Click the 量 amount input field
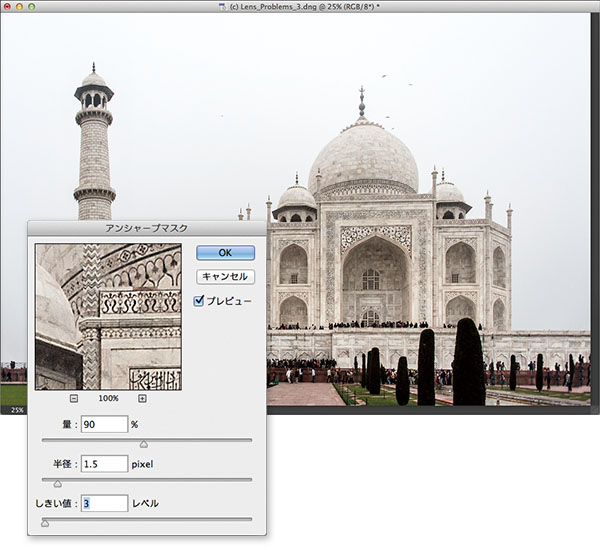This screenshot has height=550, width=600. [104, 424]
